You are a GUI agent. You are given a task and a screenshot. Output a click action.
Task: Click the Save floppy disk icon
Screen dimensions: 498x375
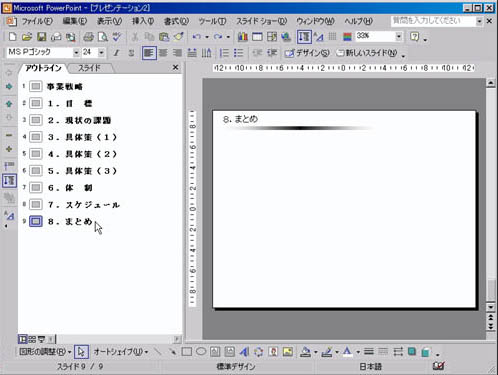42,37
